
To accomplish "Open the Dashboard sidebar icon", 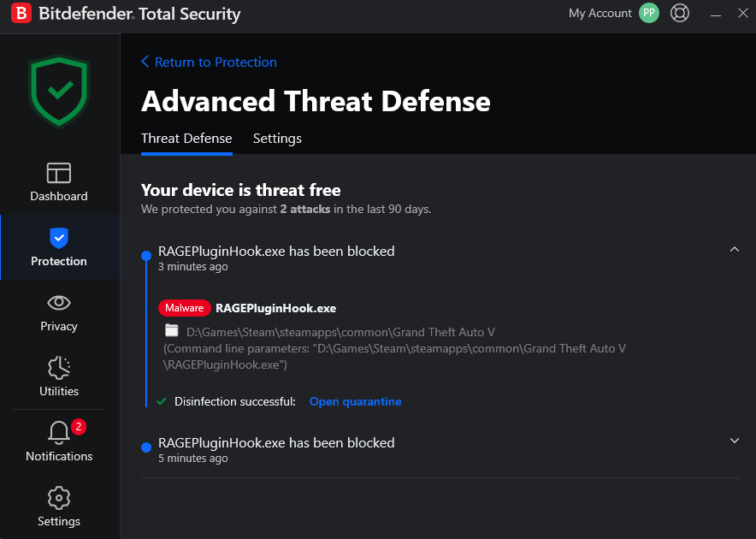I will [x=59, y=174].
